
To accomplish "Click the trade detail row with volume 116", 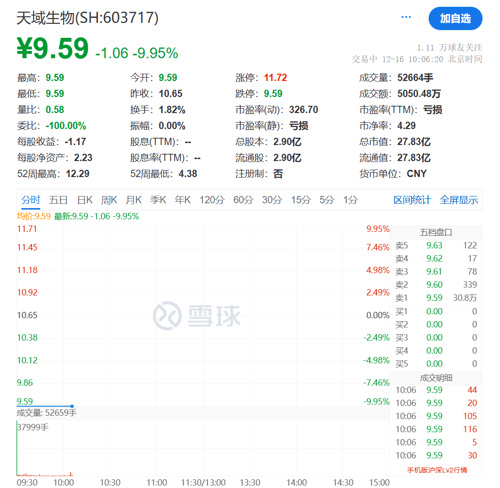I will [x=436, y=429].
